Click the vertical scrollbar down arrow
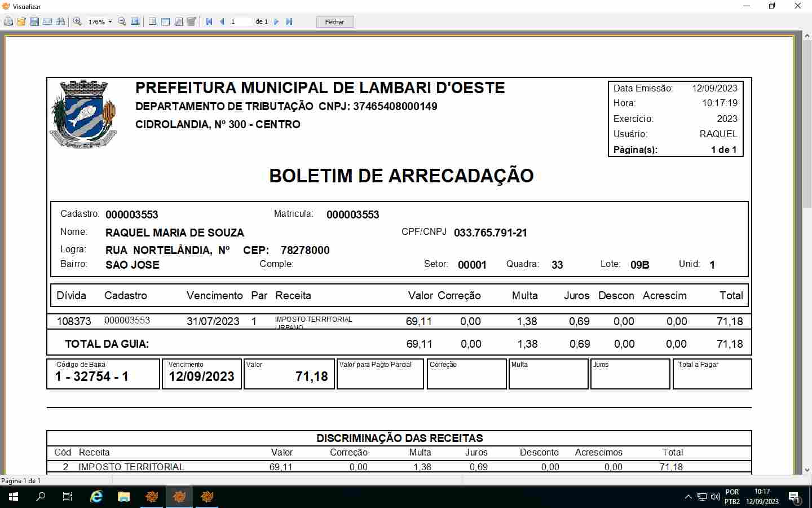812x508 pixels. click(807, 470)
